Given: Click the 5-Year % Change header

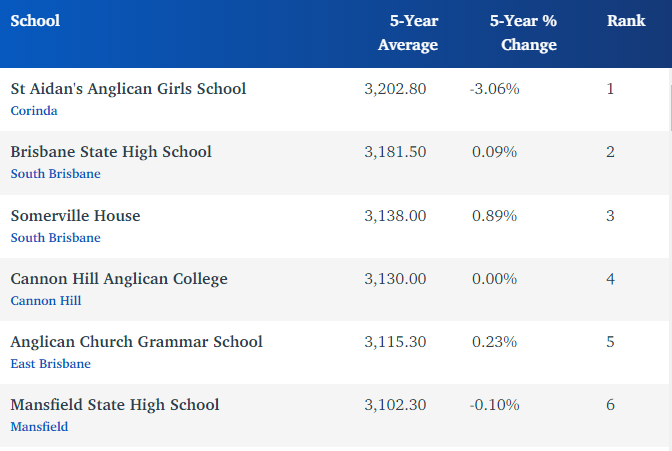Looking at the screenshot, I should click(523, 33).
